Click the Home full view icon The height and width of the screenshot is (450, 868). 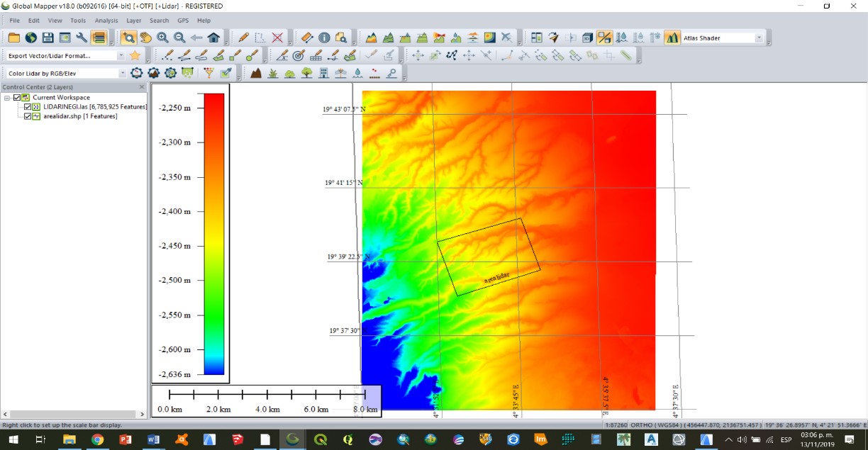[213, 38]
